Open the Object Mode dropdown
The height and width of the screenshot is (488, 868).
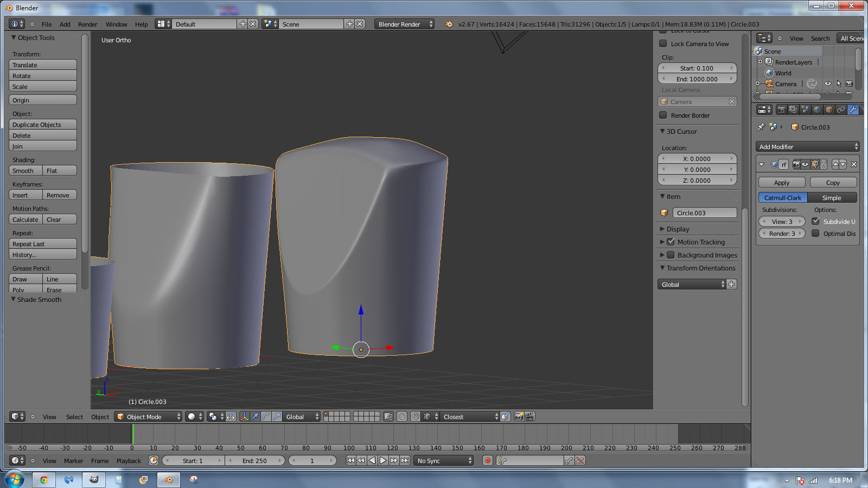pyautogui.click(x=148, y=416)
